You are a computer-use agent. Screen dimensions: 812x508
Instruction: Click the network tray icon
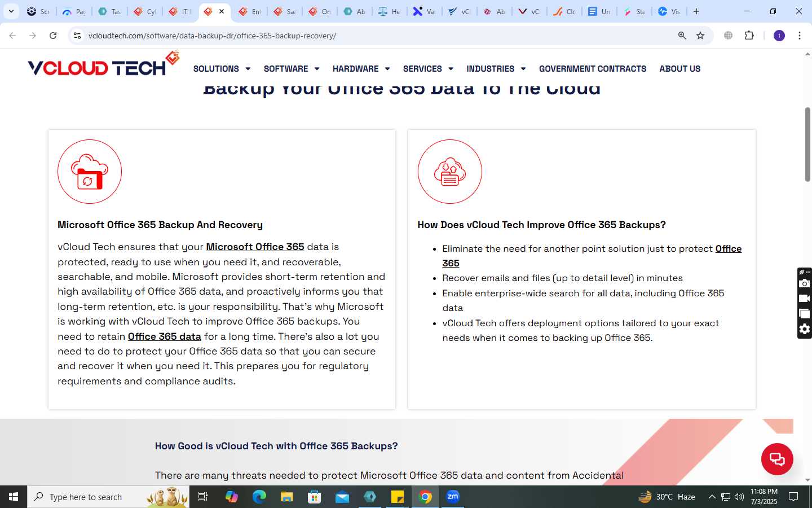click(726, 497)
